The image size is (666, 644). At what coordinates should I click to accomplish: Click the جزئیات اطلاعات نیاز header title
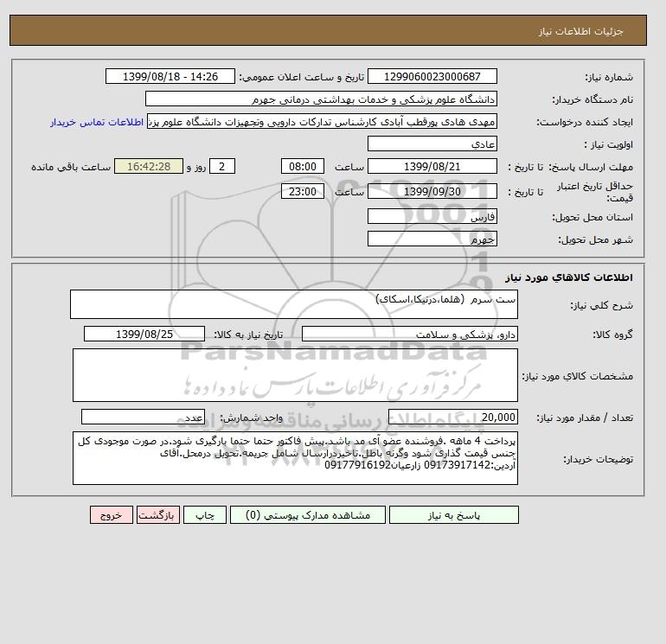580,31
